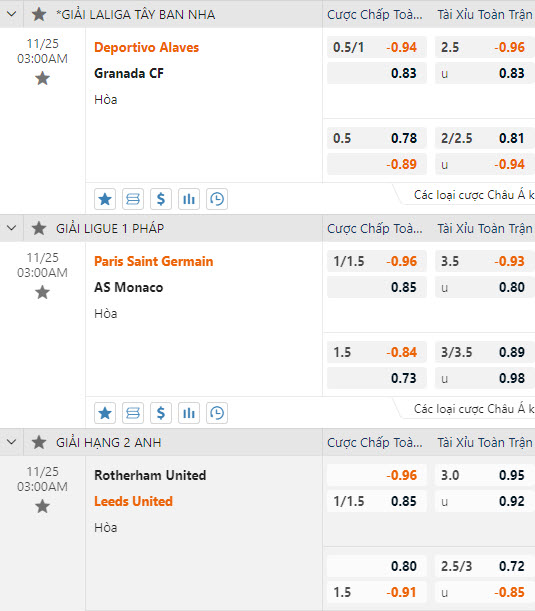Click bar chart icon under AS Monaco match
535x611 pixels.
point(189,413)
